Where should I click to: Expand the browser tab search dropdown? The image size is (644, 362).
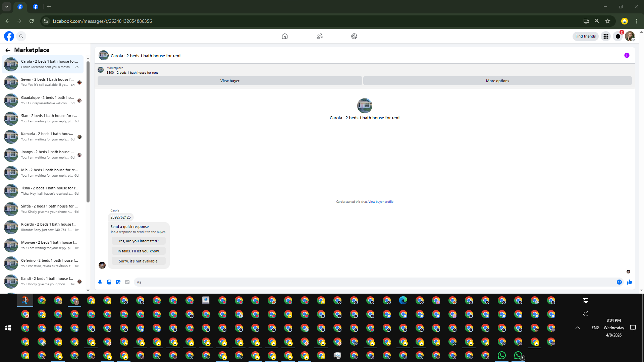pyautogui.click(x=7, y=7)
